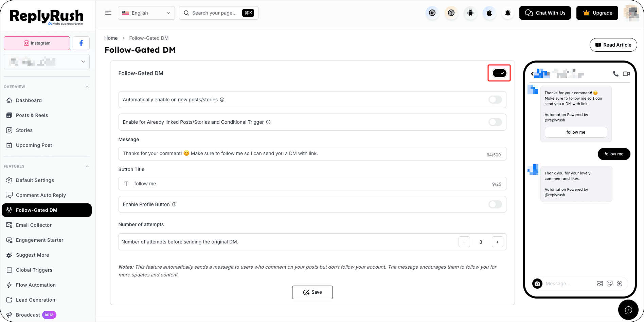The image size is (644, 322).
Task: Click the back arrow in phone preview
Action: 532,74
